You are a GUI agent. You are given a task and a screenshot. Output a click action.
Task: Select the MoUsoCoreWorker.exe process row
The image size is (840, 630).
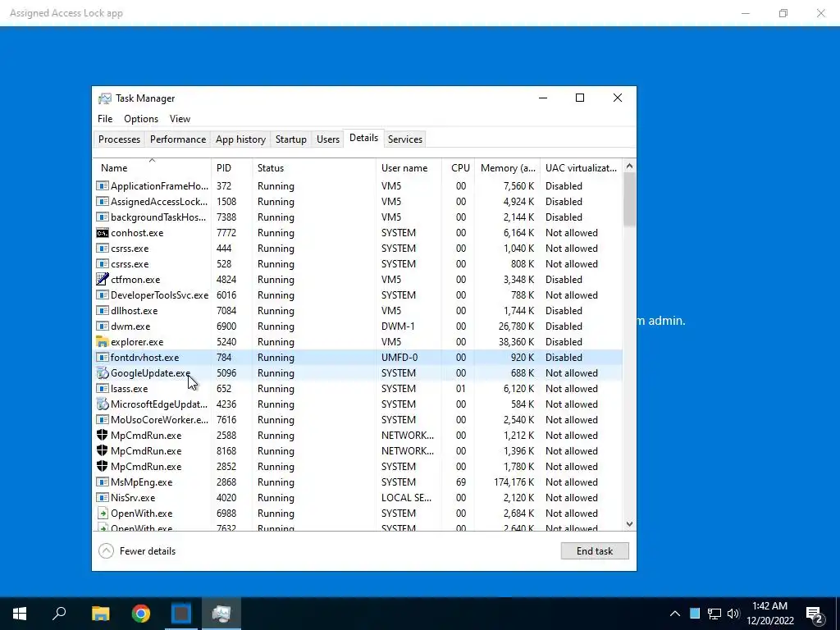click(358, 419)
